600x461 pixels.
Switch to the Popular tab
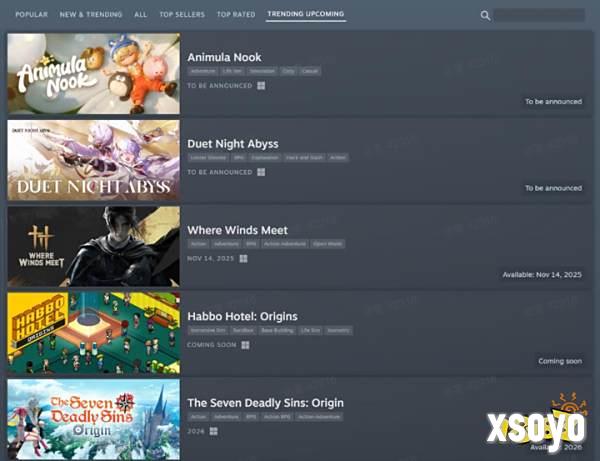[x=31, y=15]
